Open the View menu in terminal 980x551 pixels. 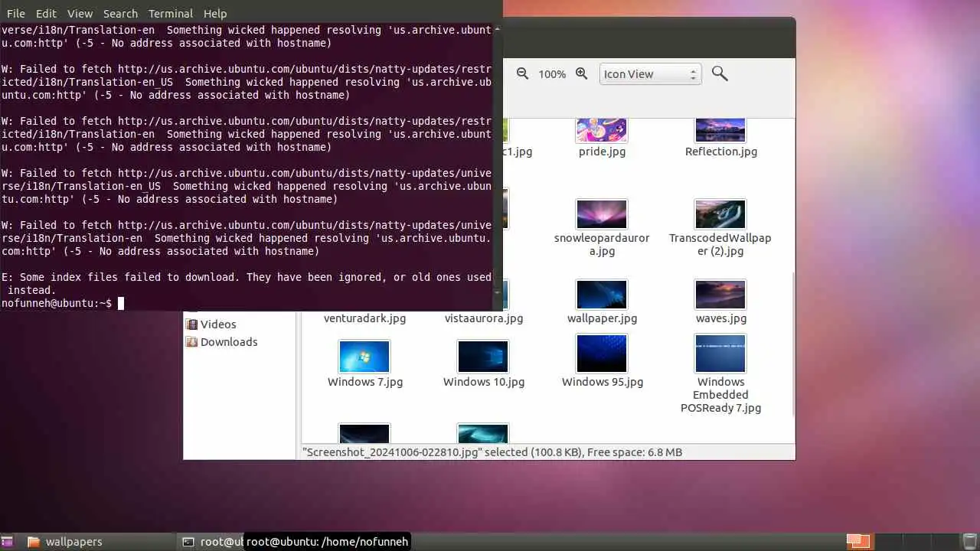point(80,13)
